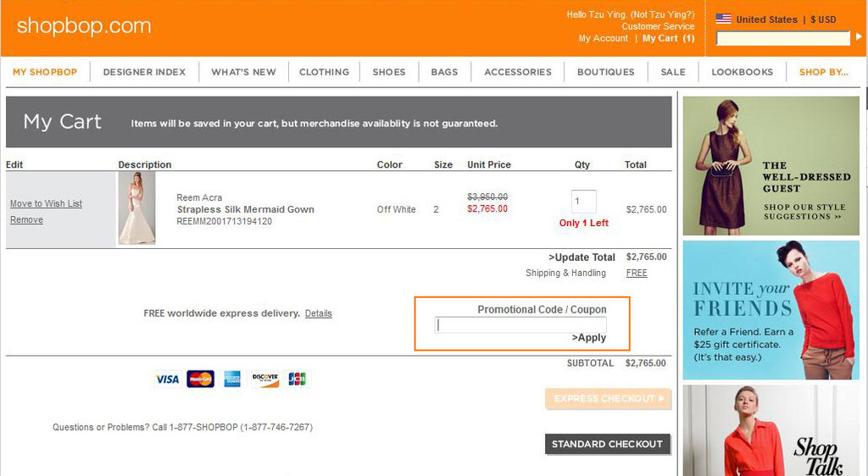The image size is (868, 476).
Task: Open the SHOES menu
Action: point(388,72)
